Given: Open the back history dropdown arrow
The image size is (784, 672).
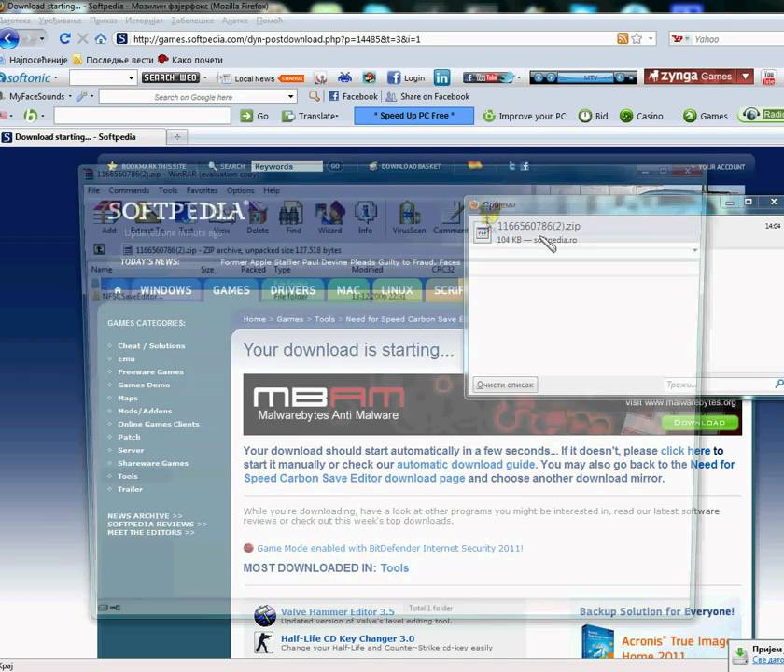Looking at the screenshot, I should coord(42,38).
